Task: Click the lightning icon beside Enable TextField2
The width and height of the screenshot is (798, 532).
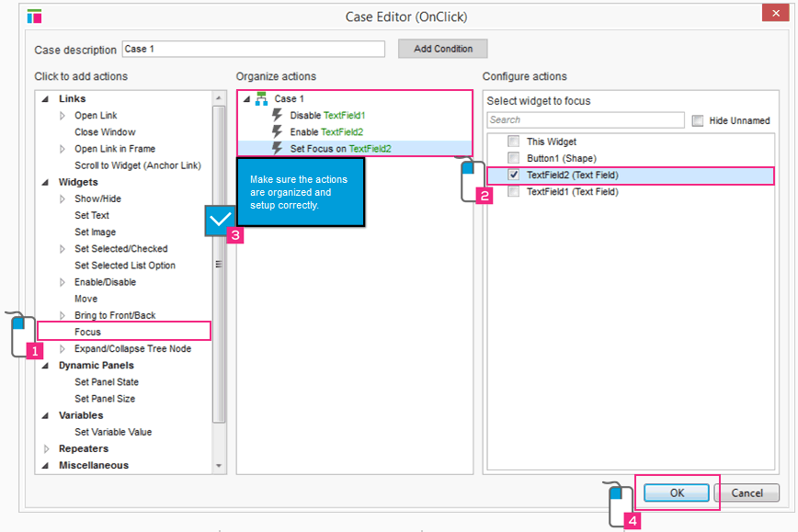Action: pyautogui.click(x=278, y=132)
